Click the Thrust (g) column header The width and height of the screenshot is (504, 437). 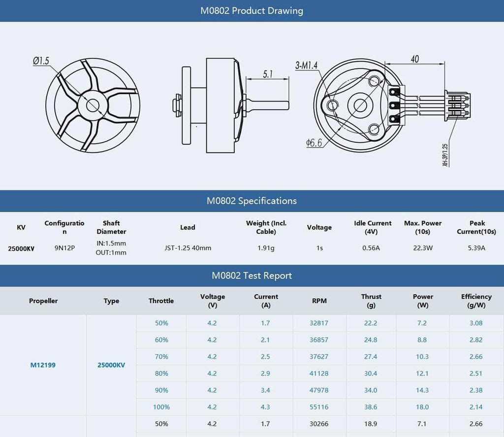(x=371, y=301)
